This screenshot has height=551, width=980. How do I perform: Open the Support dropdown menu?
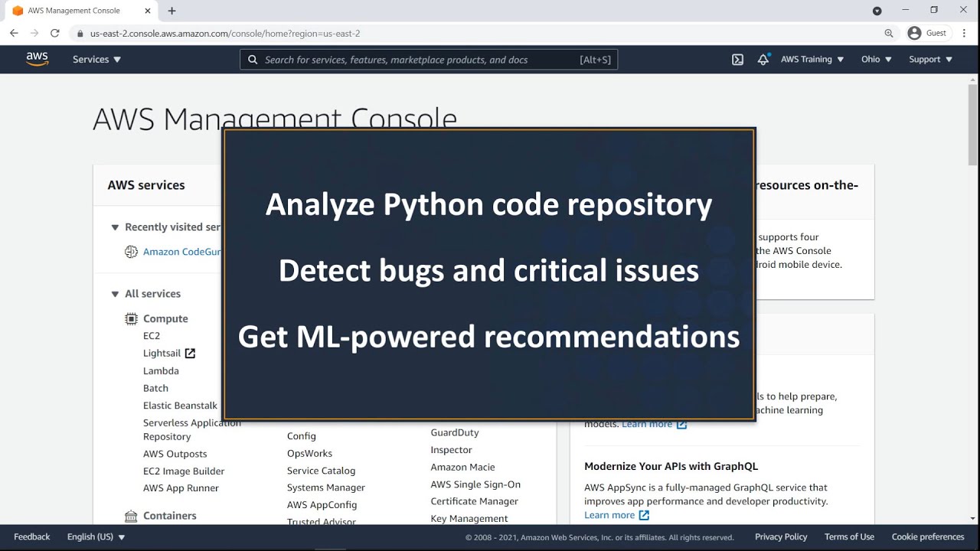[930, 60]
